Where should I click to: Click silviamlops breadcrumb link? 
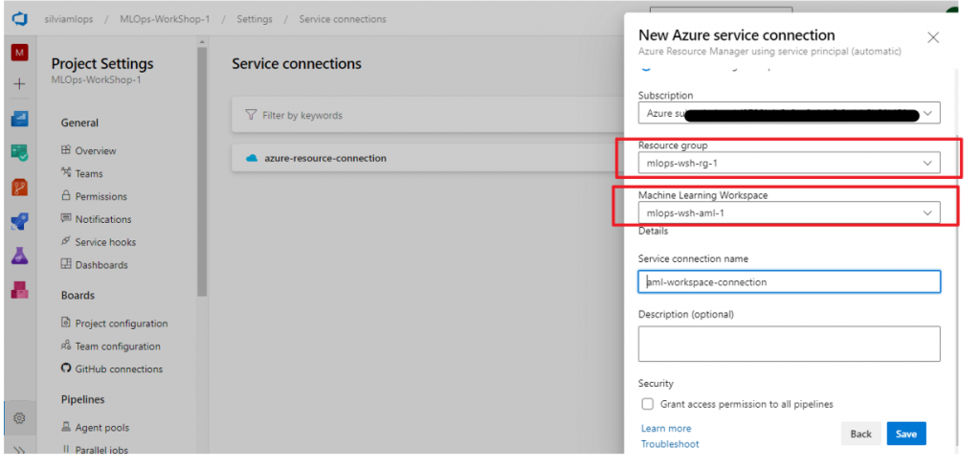click(x=69, y=19)
